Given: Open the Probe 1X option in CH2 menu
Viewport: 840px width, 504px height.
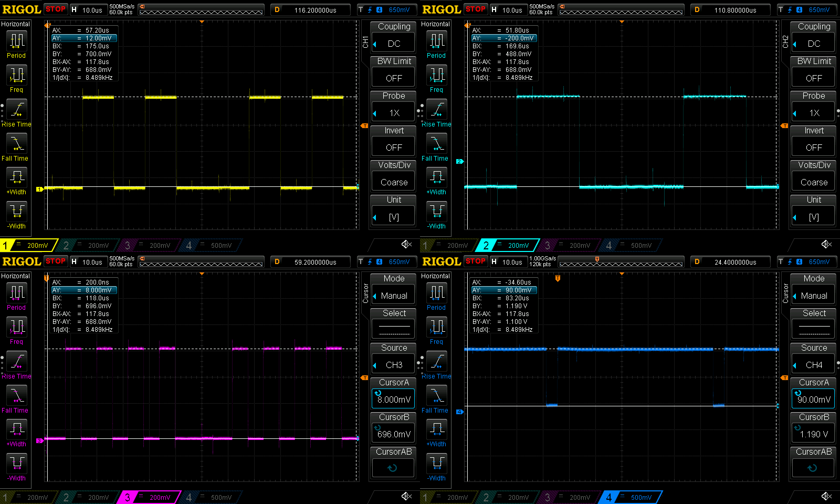Looking at the screenshot, I should (x=814, y=112).
